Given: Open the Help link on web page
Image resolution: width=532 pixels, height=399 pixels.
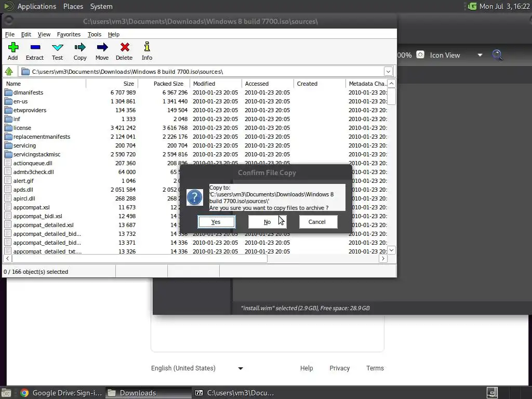Looking at the screenshot, I should 307,368.
